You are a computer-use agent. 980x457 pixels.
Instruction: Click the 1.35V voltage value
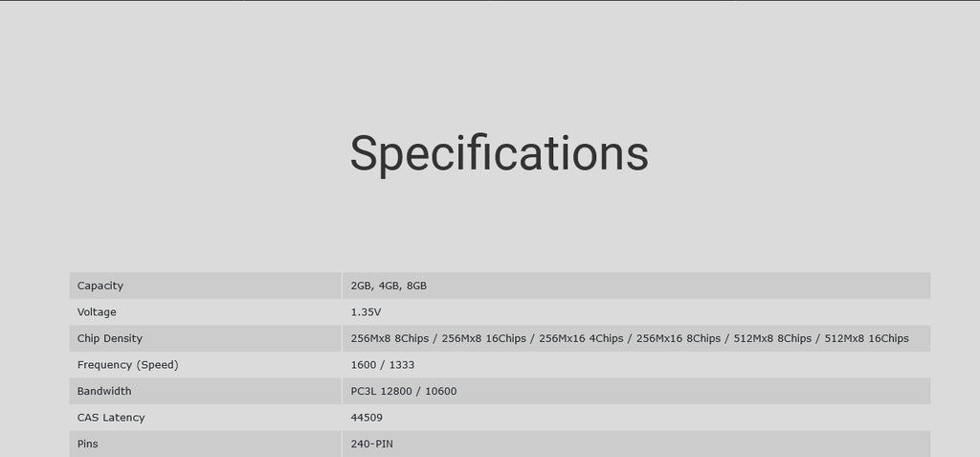[x=366, y=311]
